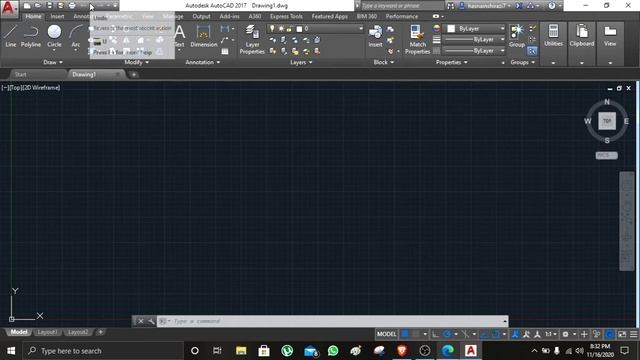Open File Explorer from the taskbar
The width and height of the screenshot is (640, 360).
pos(241,351)
